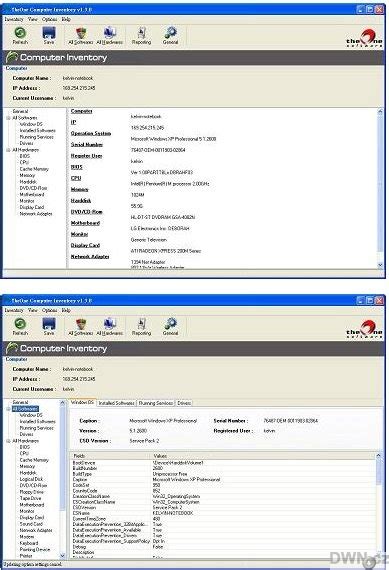Click DVD/CD-Rom link in top window details
The image size is (389, 570).
click(87, 212)
